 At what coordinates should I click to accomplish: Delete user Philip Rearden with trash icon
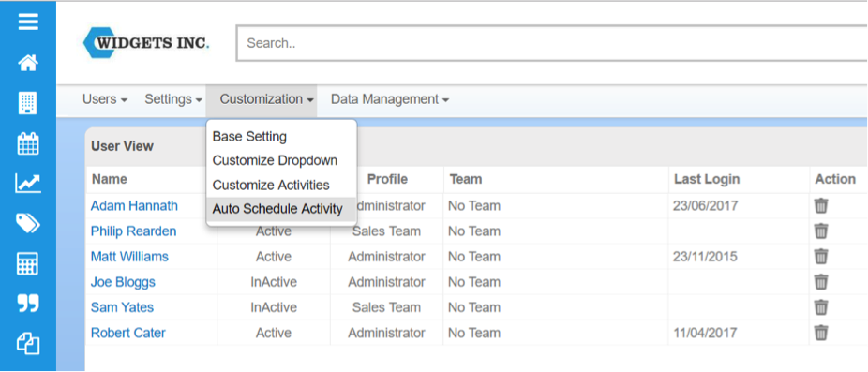pos(821,231)
